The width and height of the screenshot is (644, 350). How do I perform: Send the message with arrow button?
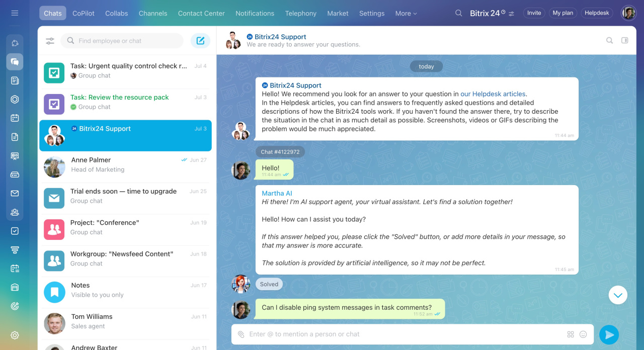click(x=609, y=334)
